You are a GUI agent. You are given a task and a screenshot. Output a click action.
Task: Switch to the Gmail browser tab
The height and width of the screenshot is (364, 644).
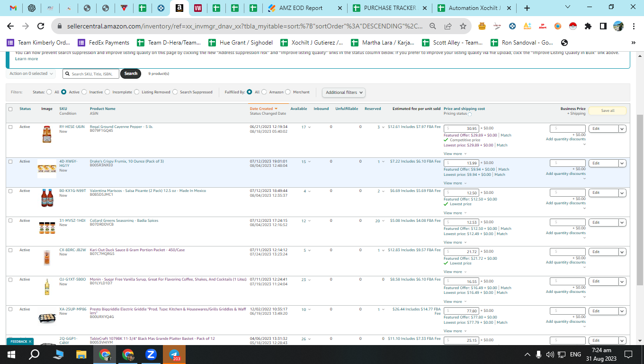point(14,8)
